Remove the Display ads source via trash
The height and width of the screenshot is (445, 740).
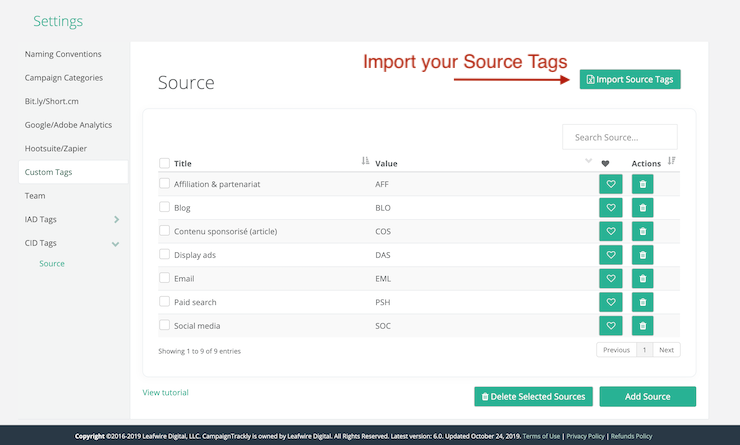coord(642,255)
